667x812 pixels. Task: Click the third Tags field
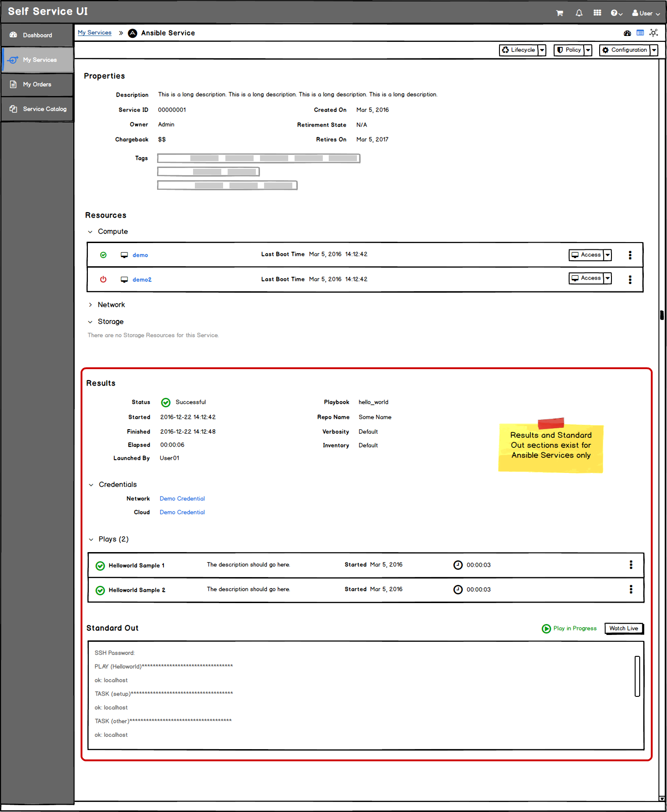(227, 185)
